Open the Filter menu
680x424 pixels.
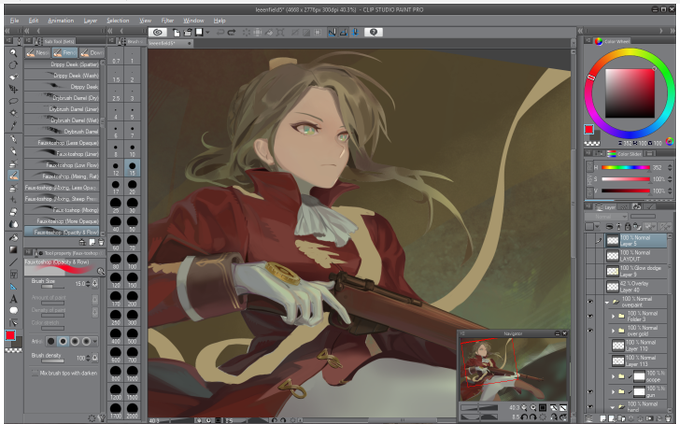(x=167, y=20)
